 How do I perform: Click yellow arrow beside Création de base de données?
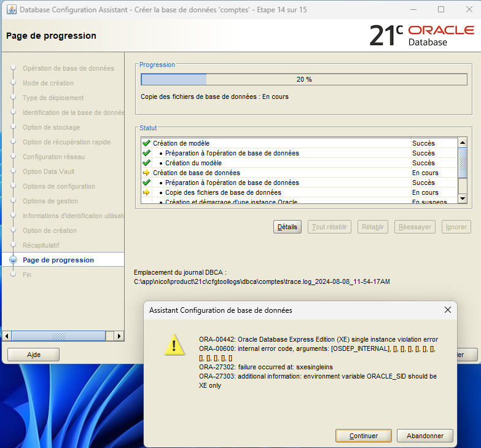(146, 173)
